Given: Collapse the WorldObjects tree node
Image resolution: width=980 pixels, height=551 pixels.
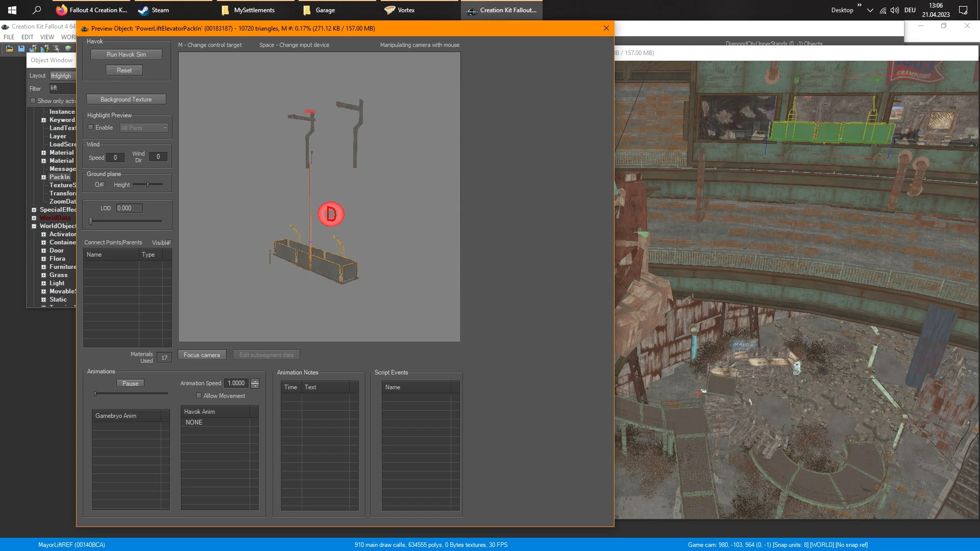Looking at the screenshot, I should [34, 226].
